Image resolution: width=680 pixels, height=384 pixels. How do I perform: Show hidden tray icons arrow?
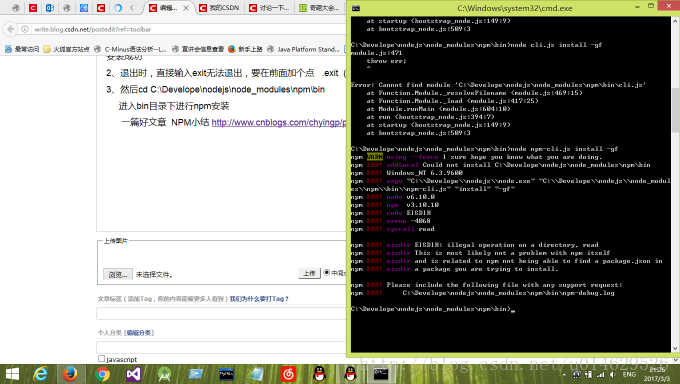coord(564,375)
